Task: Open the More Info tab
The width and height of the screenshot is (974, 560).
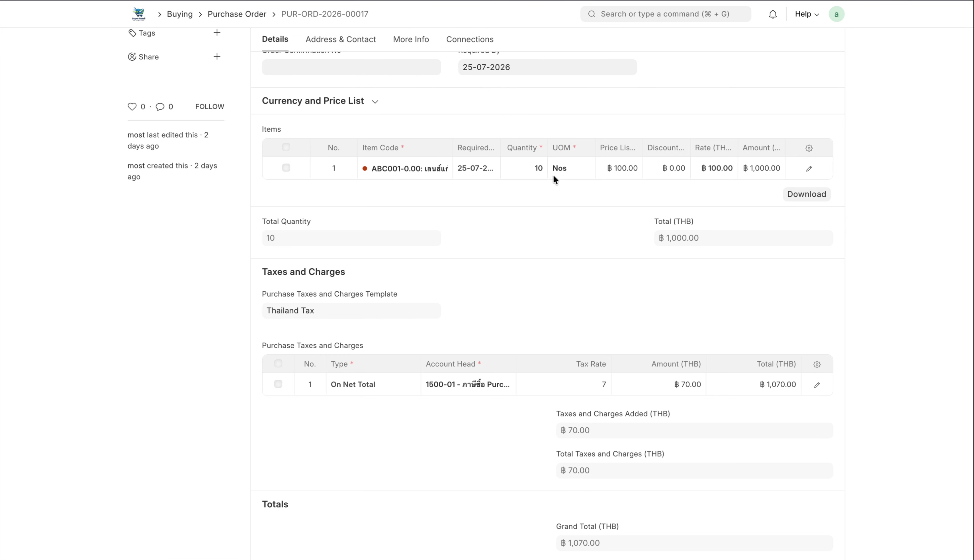Action: click(x=411, y=39)
